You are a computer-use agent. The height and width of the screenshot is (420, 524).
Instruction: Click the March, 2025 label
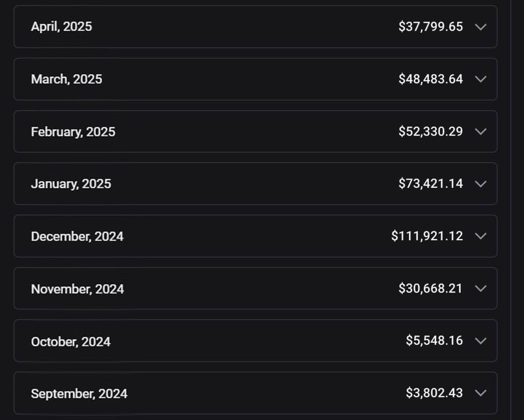click(x=66, y=79)
